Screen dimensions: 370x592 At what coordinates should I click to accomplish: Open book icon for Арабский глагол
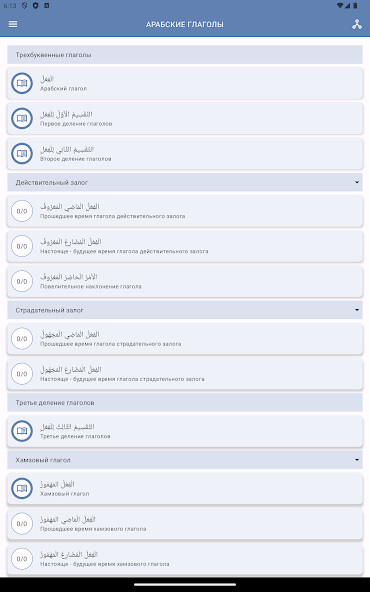click(22, 83)
